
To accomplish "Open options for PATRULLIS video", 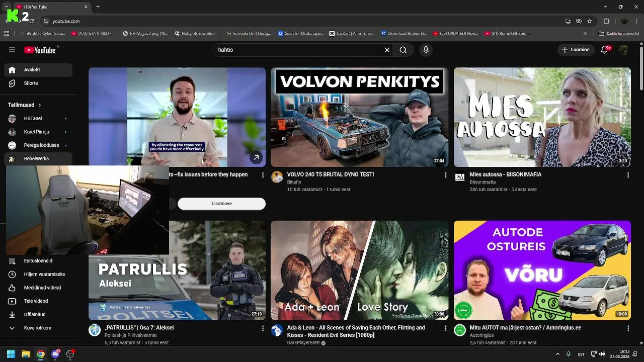I will tap(263, 328).
